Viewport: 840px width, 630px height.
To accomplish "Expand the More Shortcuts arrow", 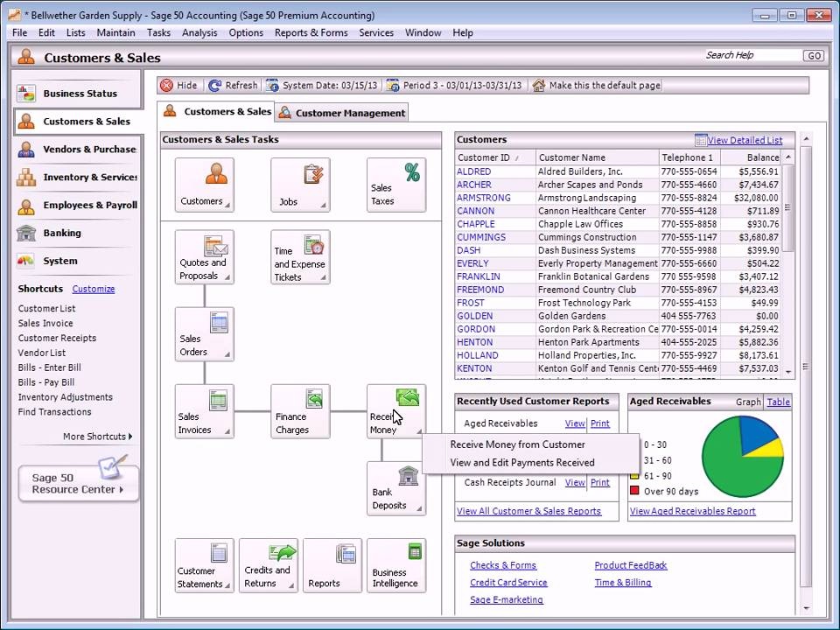I will tap(97, 437).
